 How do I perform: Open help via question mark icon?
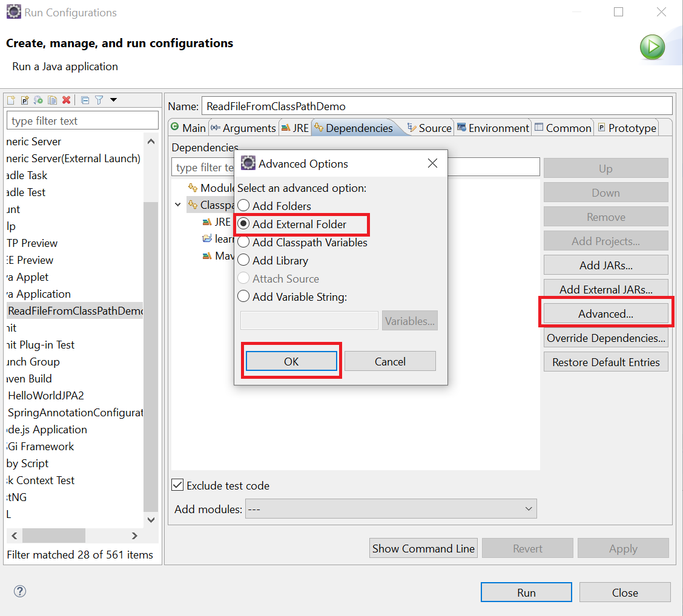click(x=20, y=592)
